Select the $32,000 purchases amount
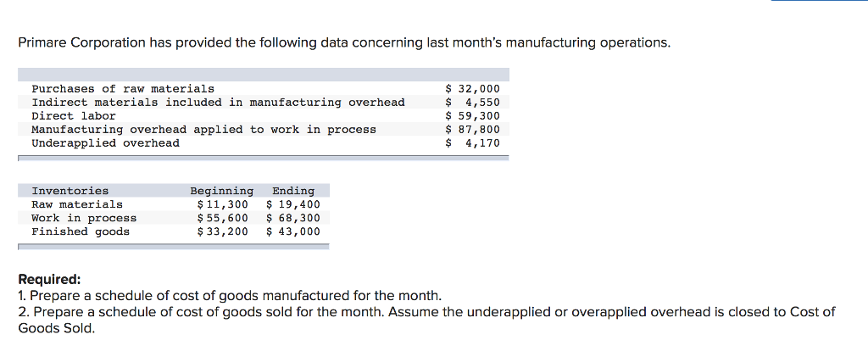Viewport: 868px width, 340px height. [x=473, y=88]
